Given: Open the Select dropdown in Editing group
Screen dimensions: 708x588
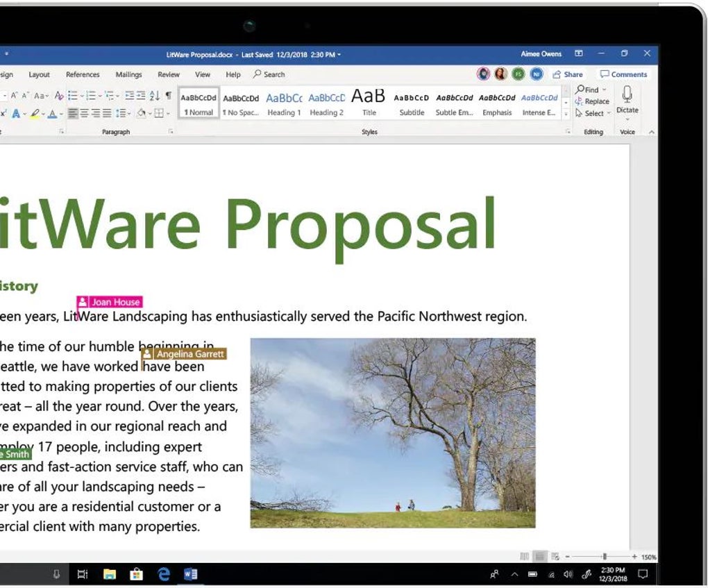Looking at the screenshot, I should click(x=608, y=113).
